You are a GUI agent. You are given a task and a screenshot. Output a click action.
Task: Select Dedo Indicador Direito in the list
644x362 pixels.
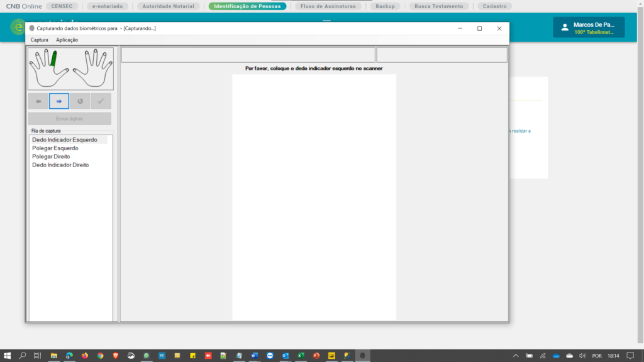[60, 165]
